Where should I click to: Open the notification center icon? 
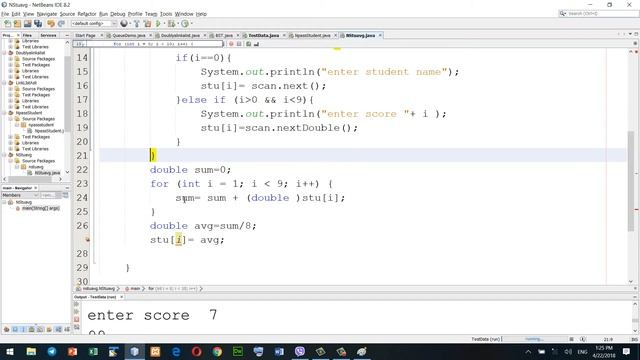pyautogui.click(x=627, y=351)
